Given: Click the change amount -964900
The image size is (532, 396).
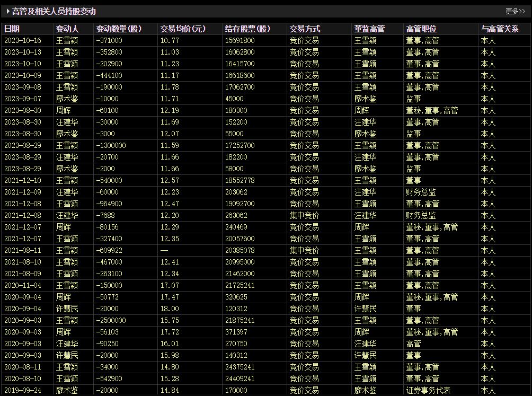Looking at the screenshot, I should tap(109, 204).
